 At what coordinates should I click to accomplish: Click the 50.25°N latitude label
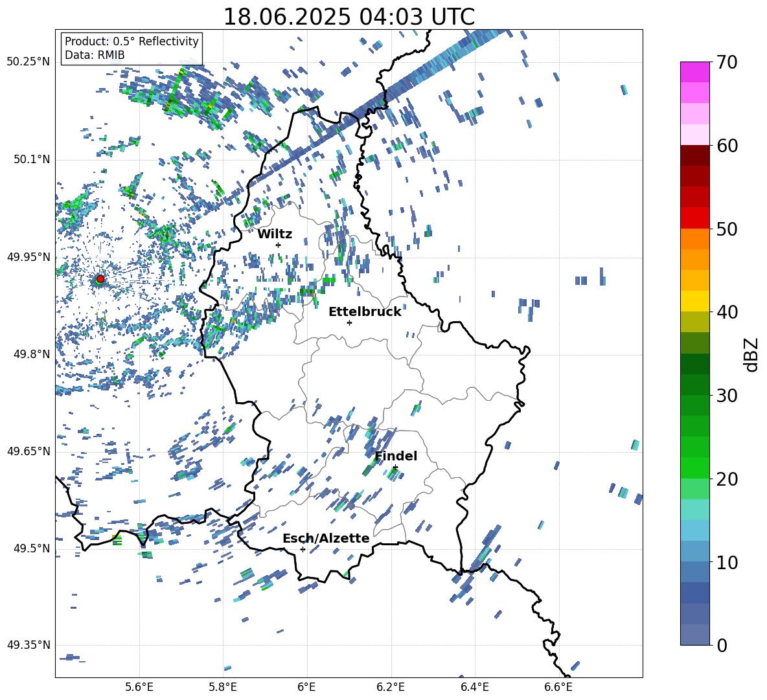coord(29,62)
